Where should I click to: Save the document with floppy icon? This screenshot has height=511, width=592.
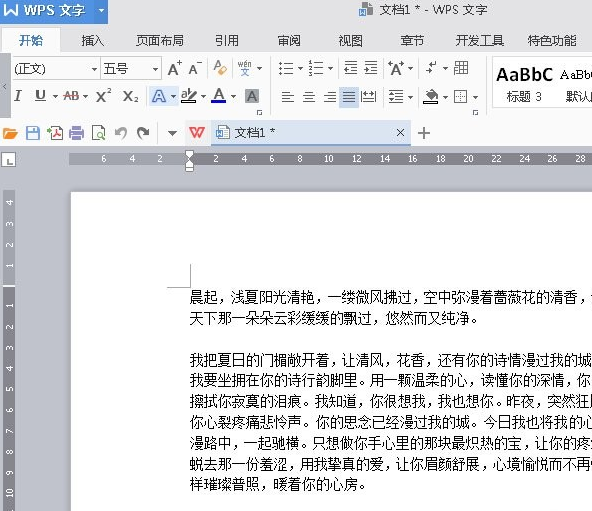[x=33, y=133]
